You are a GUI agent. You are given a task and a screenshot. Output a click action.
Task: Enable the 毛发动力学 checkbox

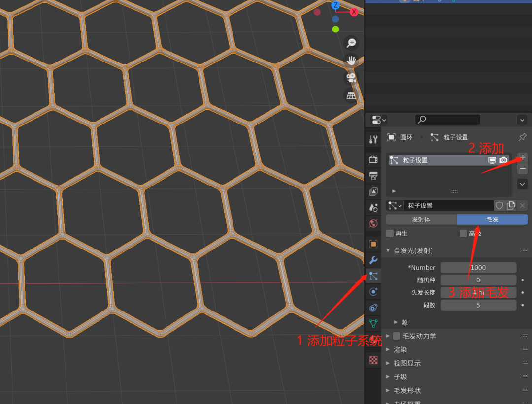coord(396,336)
